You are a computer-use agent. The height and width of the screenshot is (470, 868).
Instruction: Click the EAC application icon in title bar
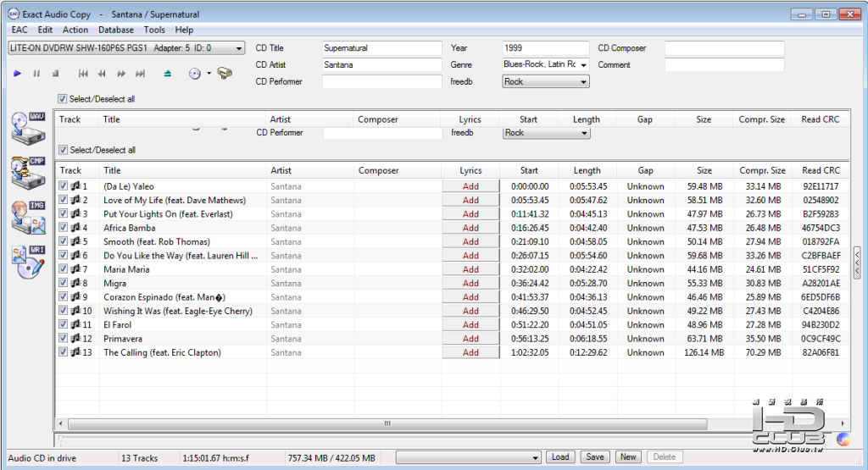pos(14,14)
